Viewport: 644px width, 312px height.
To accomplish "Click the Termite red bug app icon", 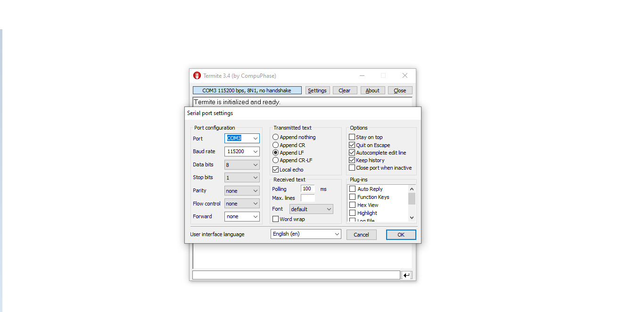I will [x=197, y=75].
